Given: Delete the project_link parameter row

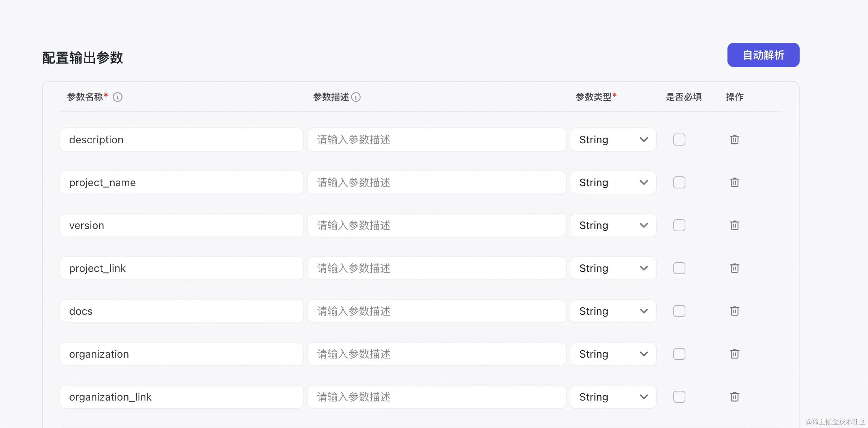Looking at the screenshot, I should (735, 268).
